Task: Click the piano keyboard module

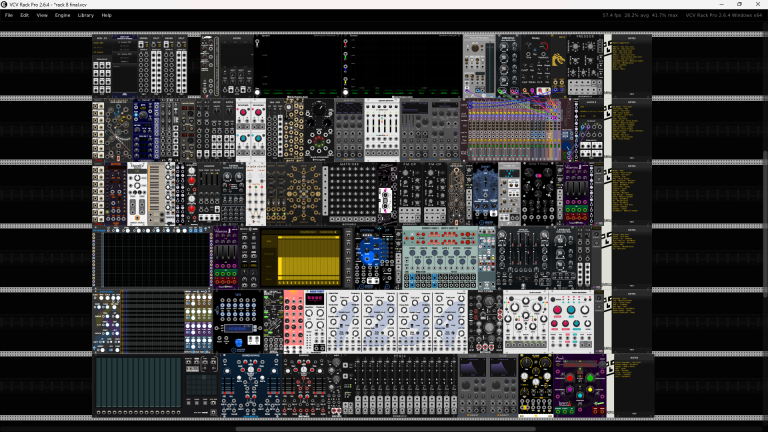Action: (157, 194)
